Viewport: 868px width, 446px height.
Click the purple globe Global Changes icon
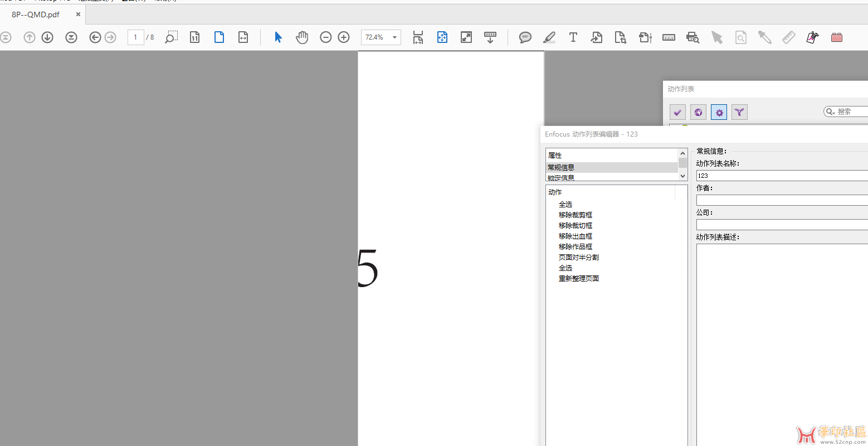pyautogui.click(x=698, y=112)
